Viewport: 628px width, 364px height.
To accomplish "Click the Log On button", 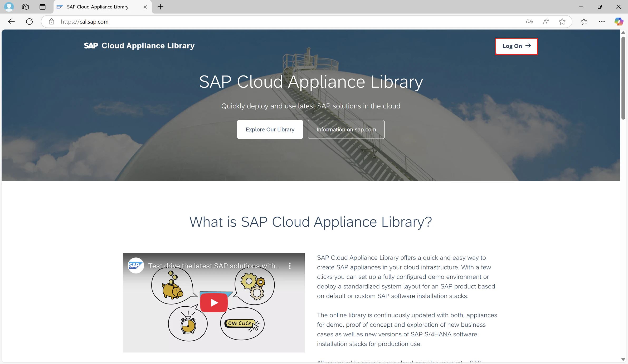I will click(x=516, y=46).
